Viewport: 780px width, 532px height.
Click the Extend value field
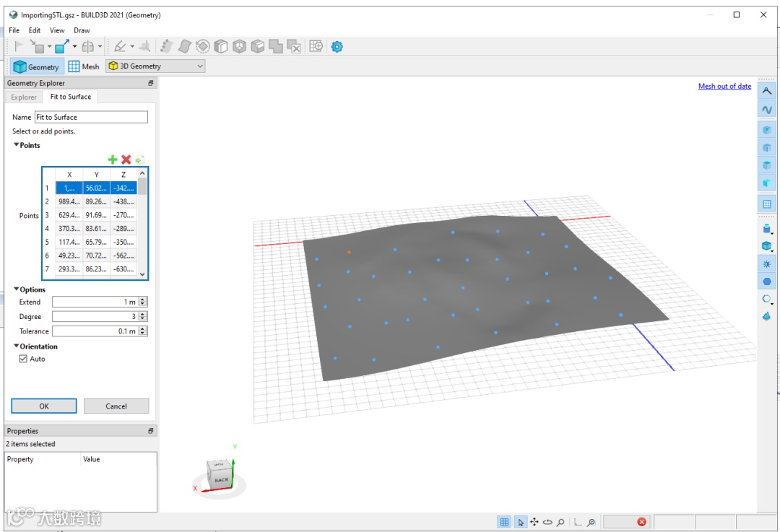click(95, 302)
